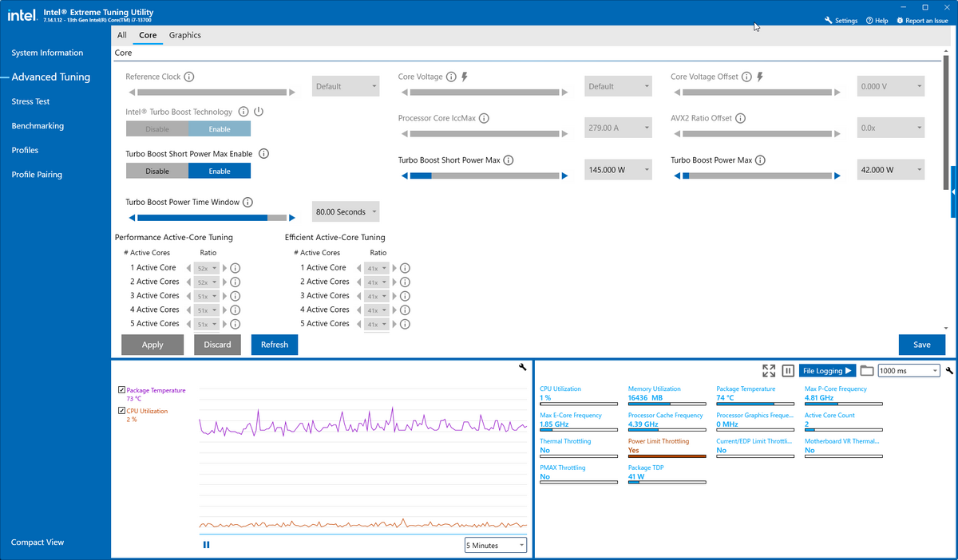This screenshot has width=958, height=560.
Task: Open Reference Clock Default dropdown
Action: 346,86
